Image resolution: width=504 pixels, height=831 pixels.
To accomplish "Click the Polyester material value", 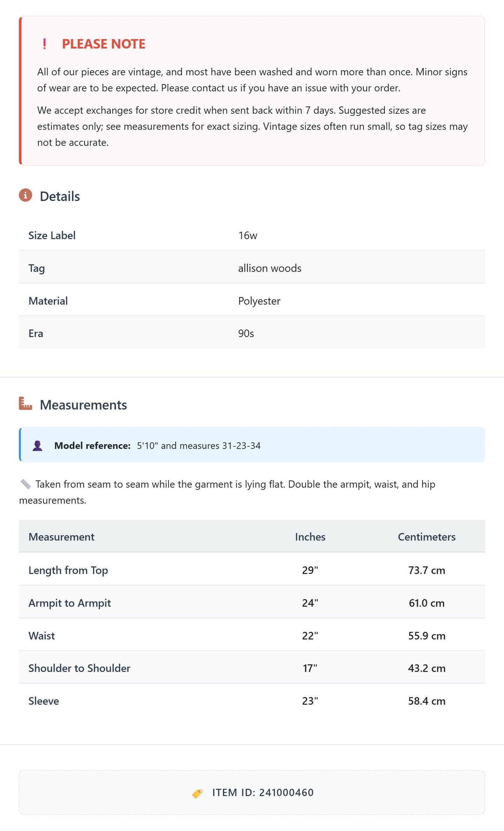I will [x=259, y=301].
